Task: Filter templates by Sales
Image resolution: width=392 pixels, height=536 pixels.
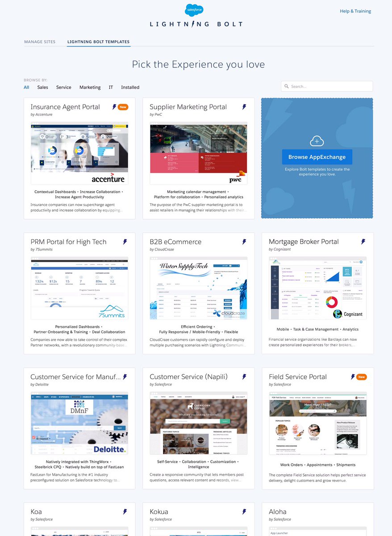Action: point(43,88)
